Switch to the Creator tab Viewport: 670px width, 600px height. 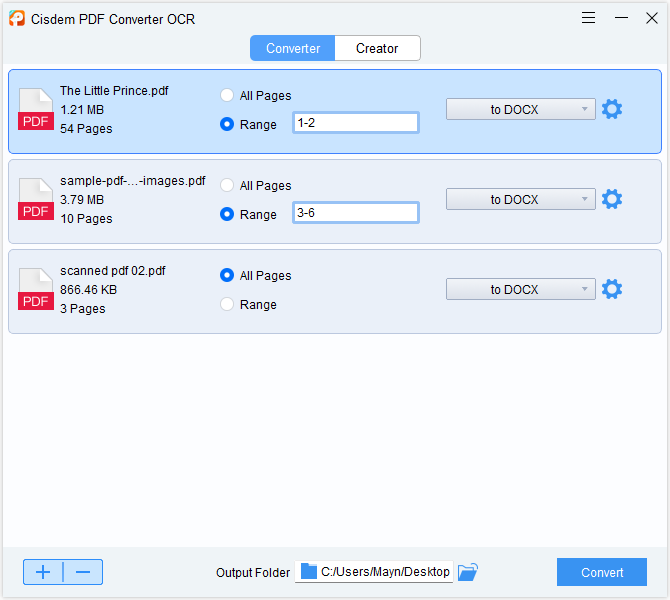pyautogui.click(x=377, y=48)
